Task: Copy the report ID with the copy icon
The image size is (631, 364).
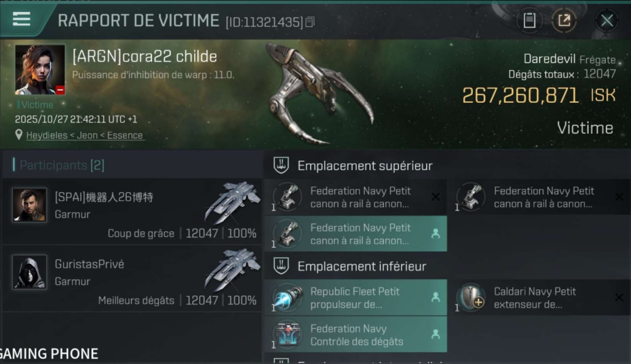Action: 310,22
